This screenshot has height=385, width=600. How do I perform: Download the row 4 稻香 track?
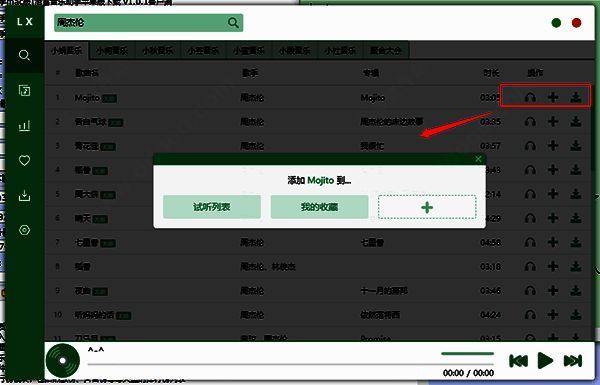pos(576,170)
